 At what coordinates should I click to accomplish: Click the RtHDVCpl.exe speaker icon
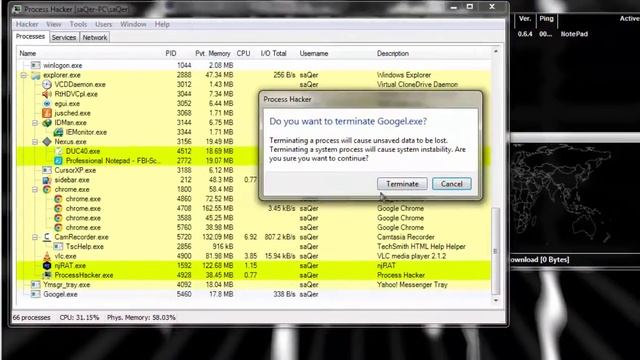pos(47,94)
